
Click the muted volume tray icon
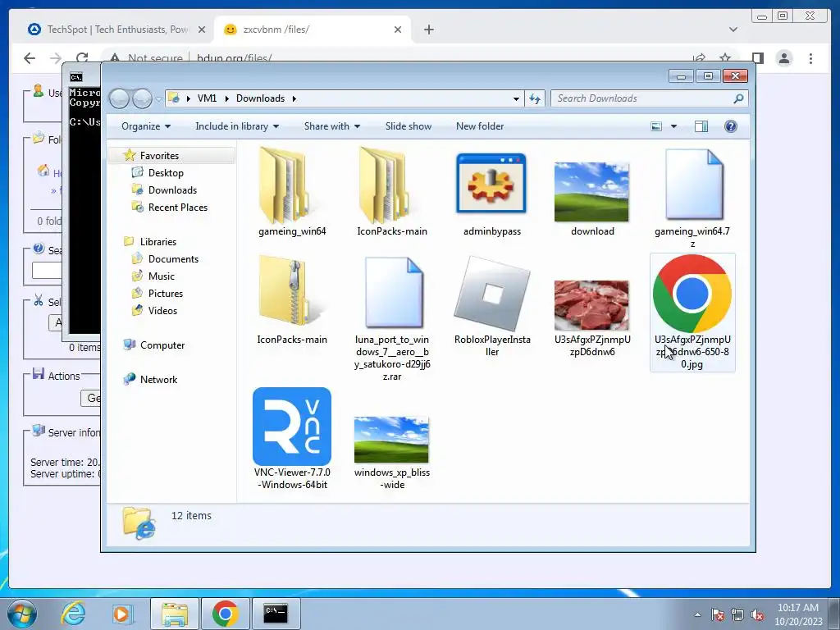[757, 614]
